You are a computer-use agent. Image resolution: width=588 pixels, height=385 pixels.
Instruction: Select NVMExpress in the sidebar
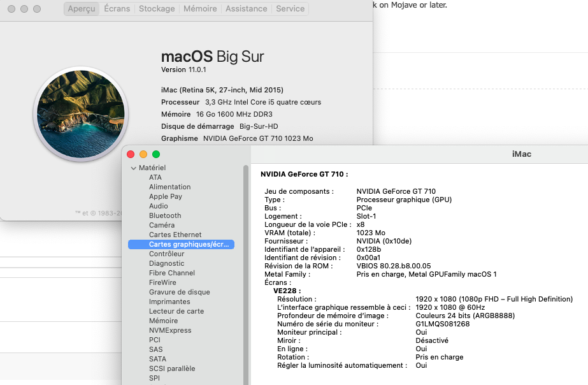tap(170, 330)
